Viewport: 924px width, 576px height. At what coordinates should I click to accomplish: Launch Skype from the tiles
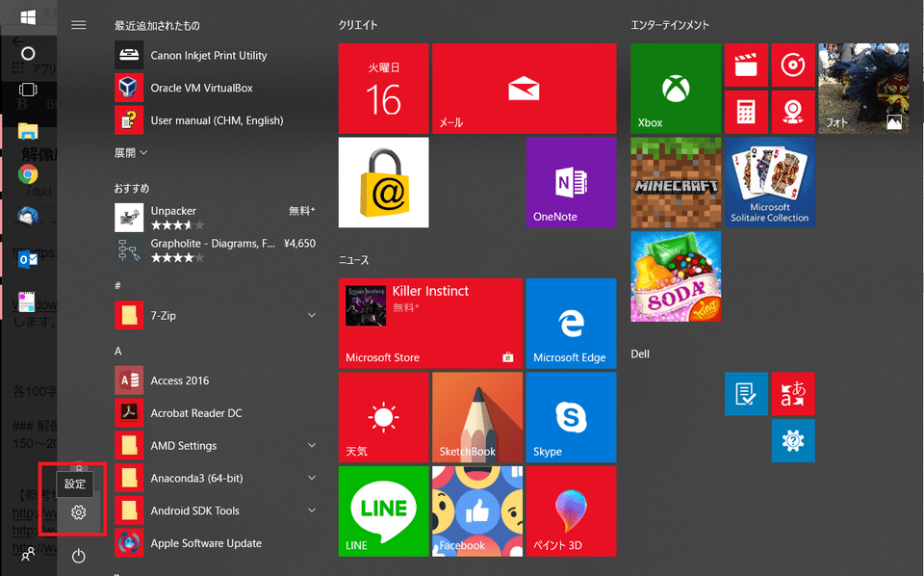(571, 418)
